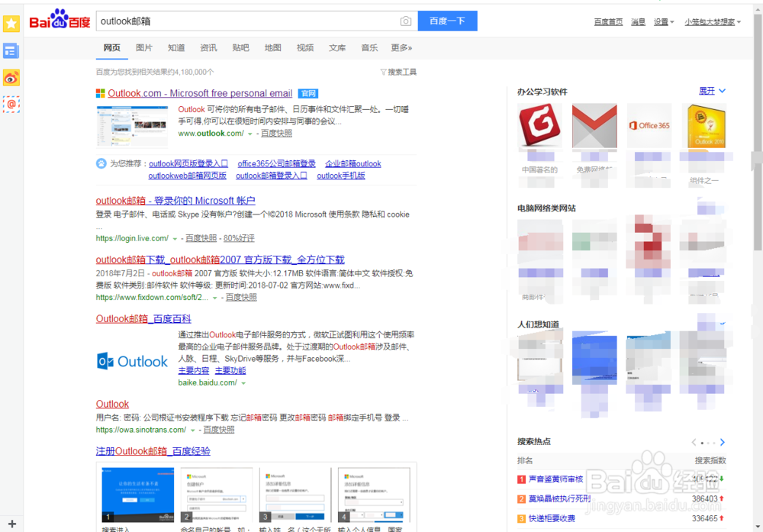The height and width of the screenshot is (532, 763).
Task: Click the 百度一下 search button
Action: tap(447, 21)
